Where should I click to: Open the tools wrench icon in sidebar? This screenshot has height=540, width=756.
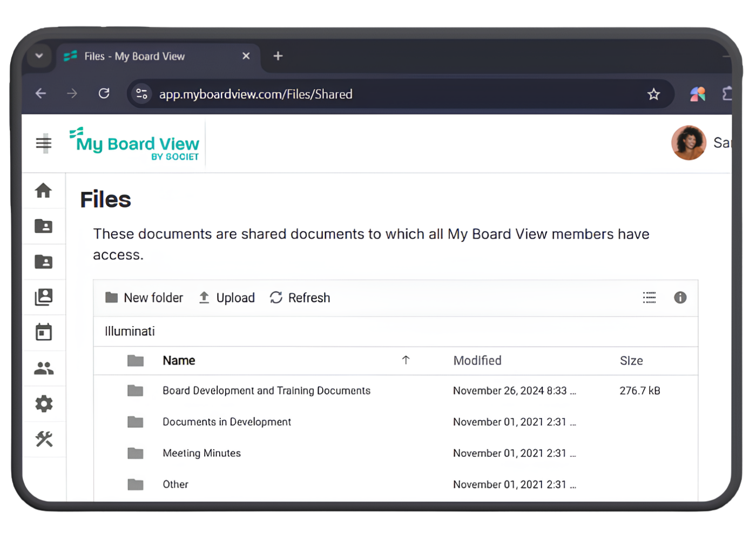[44, 439]
